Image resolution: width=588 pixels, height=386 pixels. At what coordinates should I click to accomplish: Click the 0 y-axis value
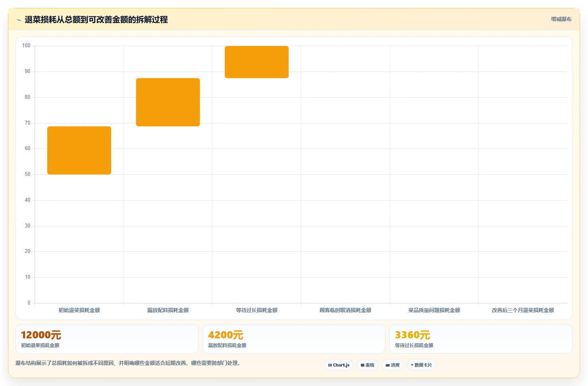[29, 303]
